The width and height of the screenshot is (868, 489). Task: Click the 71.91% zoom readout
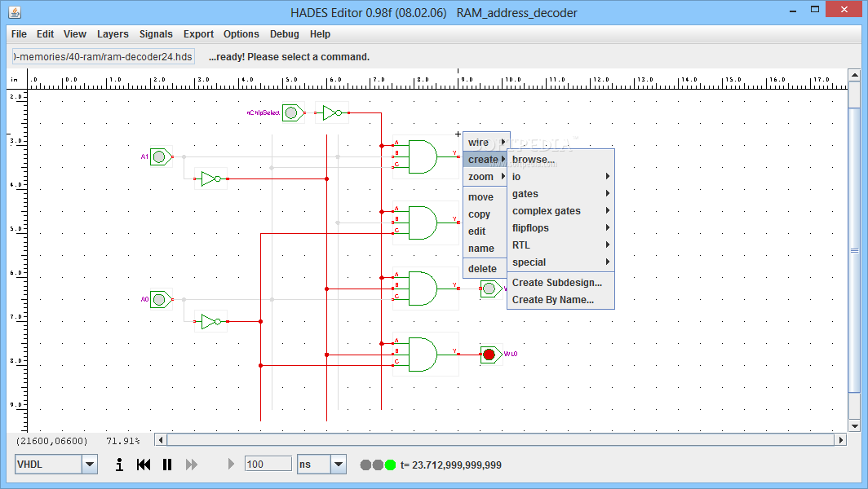[123, 441]
